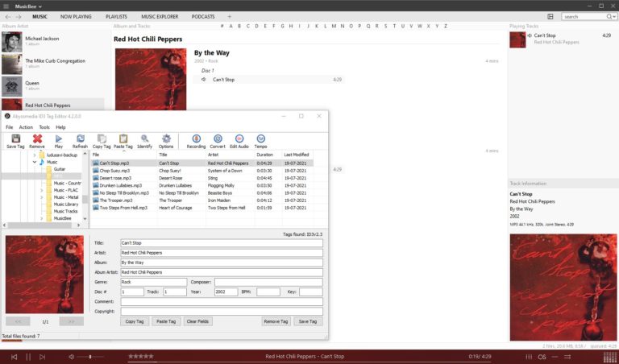The width and height of the screenshot is (619, 364).
Task: Open the Tempo tool
Action: (260, 141)
